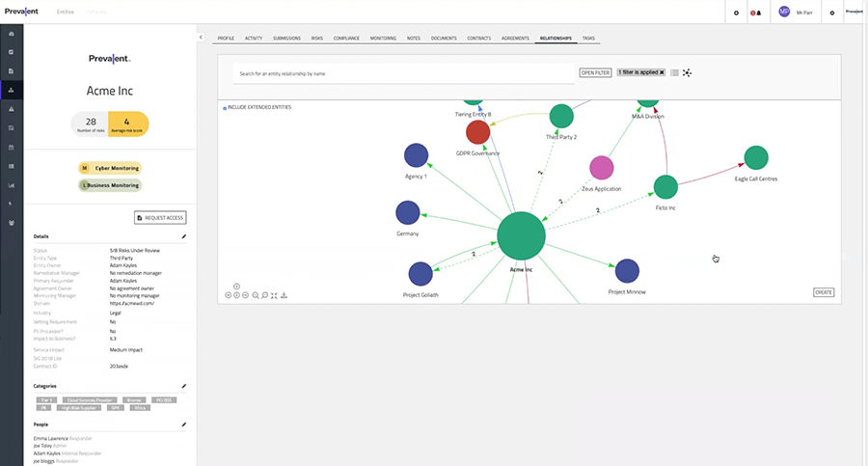The image size is (868, 466).
Task: Open the bar chart reports sidebar icon
Action: [x=11, y=185]
